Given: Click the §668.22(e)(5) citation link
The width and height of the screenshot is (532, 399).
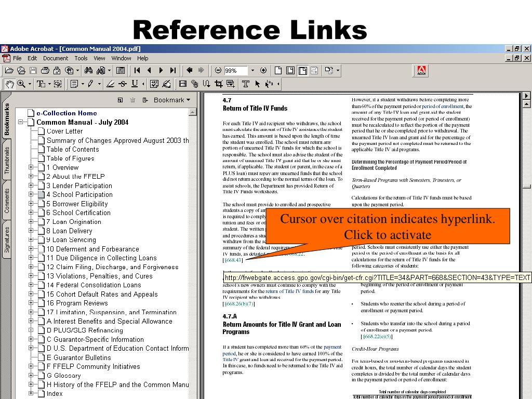Looking at the screenshot, I should [x=377, y=337].
